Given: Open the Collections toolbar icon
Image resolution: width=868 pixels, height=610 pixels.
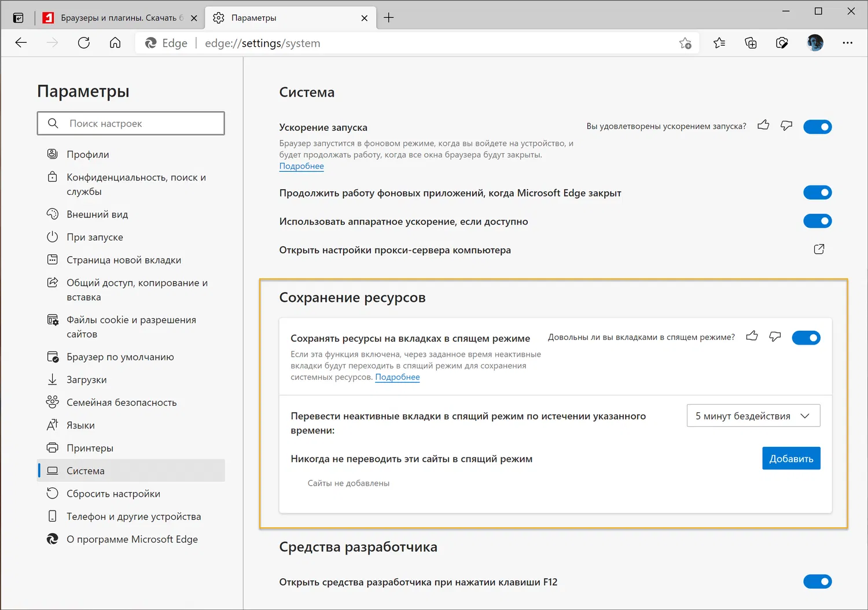Looking at the screenshot, I should pos(751,43).
